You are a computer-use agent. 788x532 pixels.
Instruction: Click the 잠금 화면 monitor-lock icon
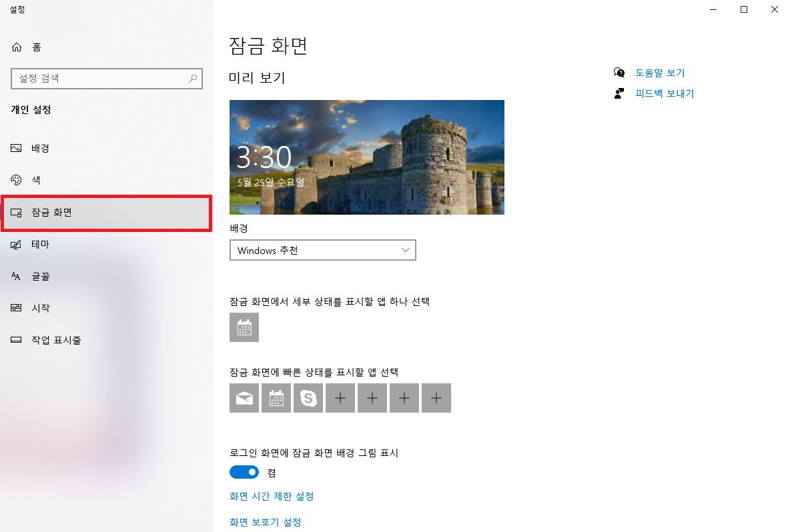pyautogui.click(x=16, y=213)
